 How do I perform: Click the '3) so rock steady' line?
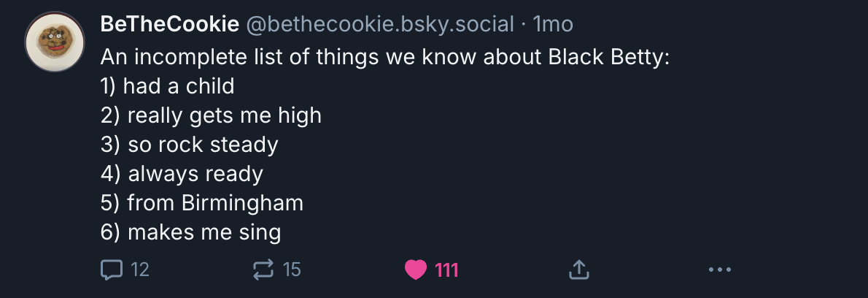click(190, 145)
